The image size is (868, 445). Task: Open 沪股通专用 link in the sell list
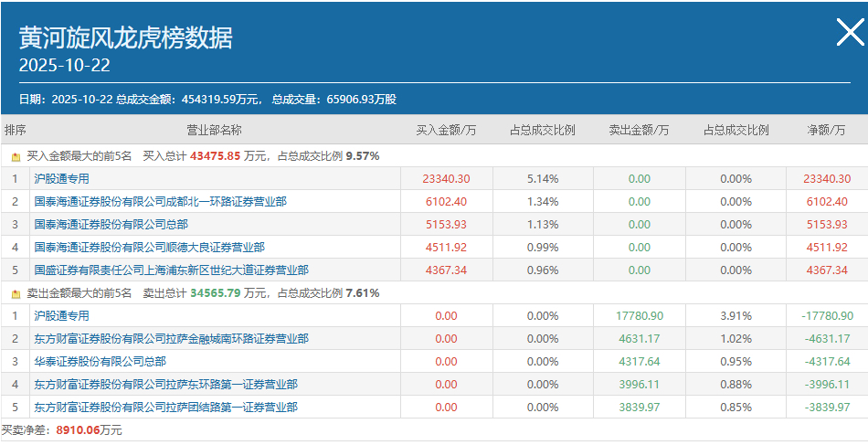tap(61, 316)
